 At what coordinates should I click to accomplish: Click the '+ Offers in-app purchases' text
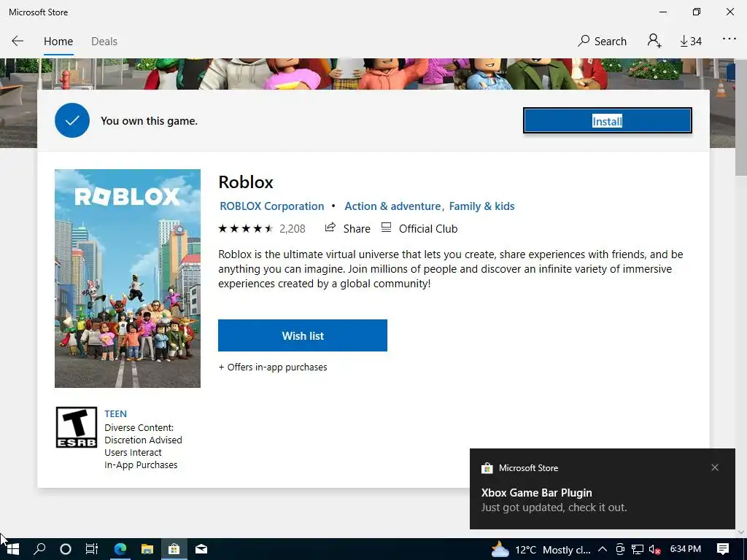tap(273, 367)
